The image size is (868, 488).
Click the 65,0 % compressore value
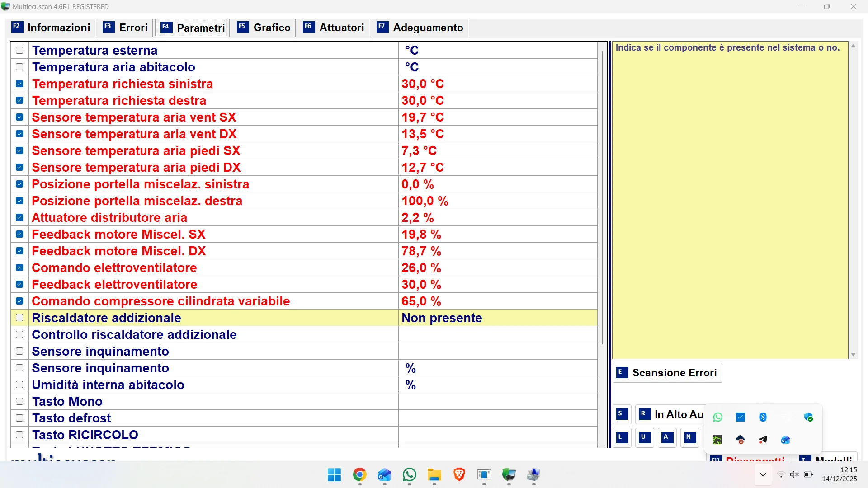pyautogui.click(x=421, y=301)
